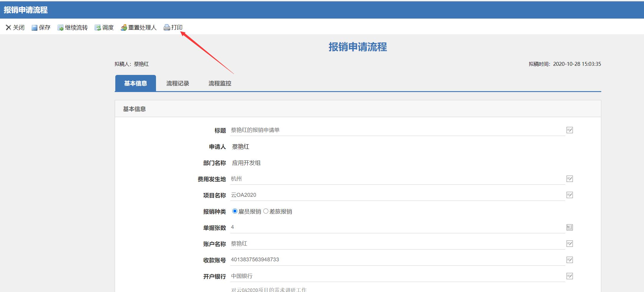The image size is (644, 292).
Task: Click 关闭 text button
Action: (x=19, y=27)
